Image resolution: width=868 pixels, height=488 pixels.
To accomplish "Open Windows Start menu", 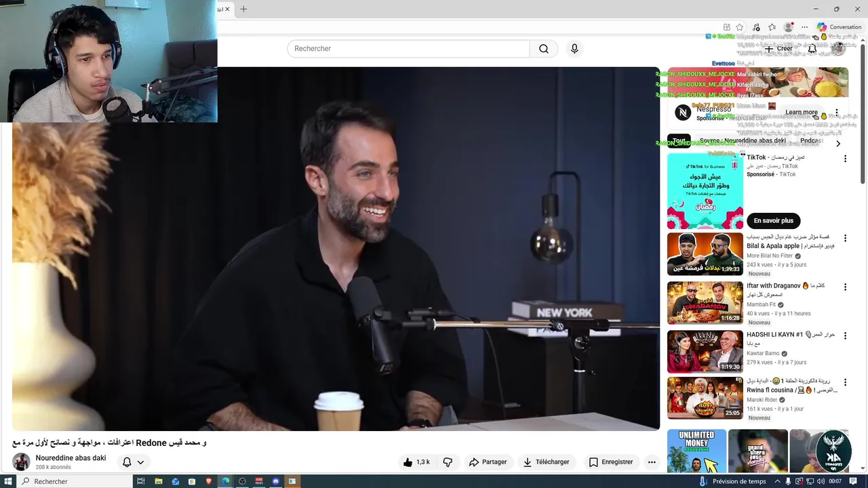I will [8, 481].
